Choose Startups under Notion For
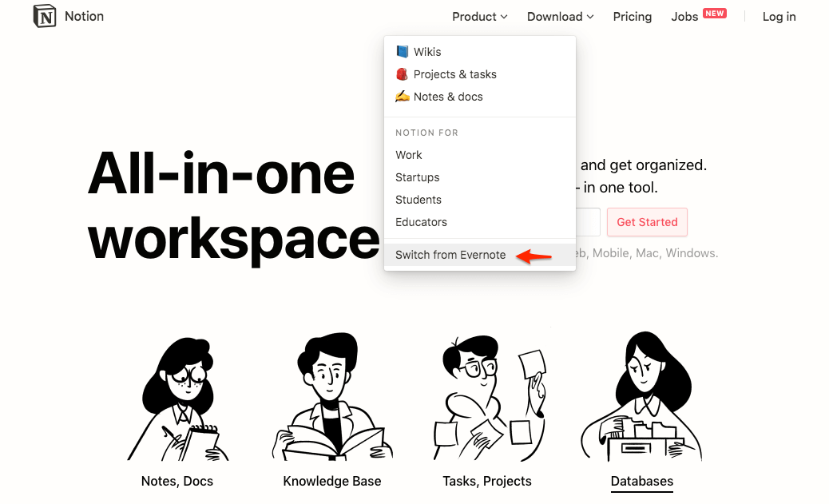Screen dimensions: 829x504 479,177
